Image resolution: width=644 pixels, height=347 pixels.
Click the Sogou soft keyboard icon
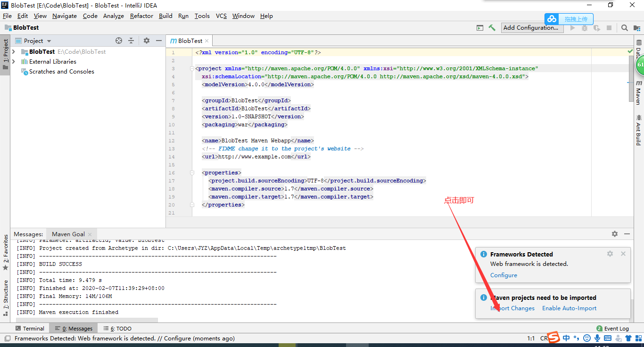(608, 338)
